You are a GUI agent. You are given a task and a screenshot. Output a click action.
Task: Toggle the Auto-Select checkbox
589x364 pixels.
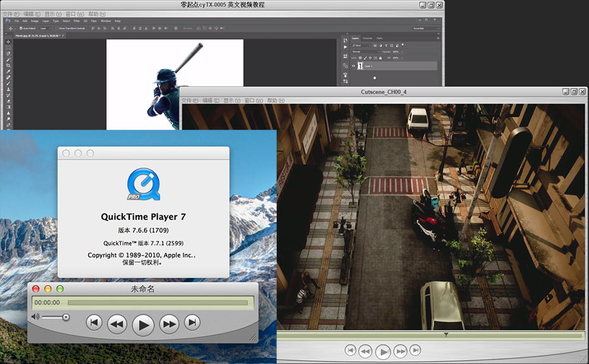(x=21, y=28)
